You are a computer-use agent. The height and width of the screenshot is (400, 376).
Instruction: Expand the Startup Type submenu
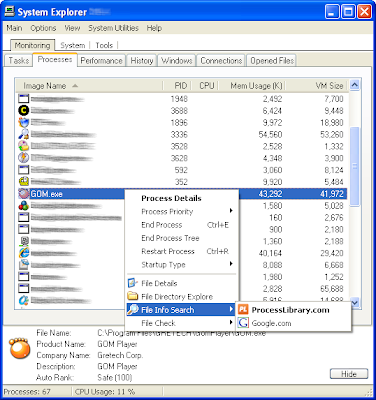click(231, 264)
